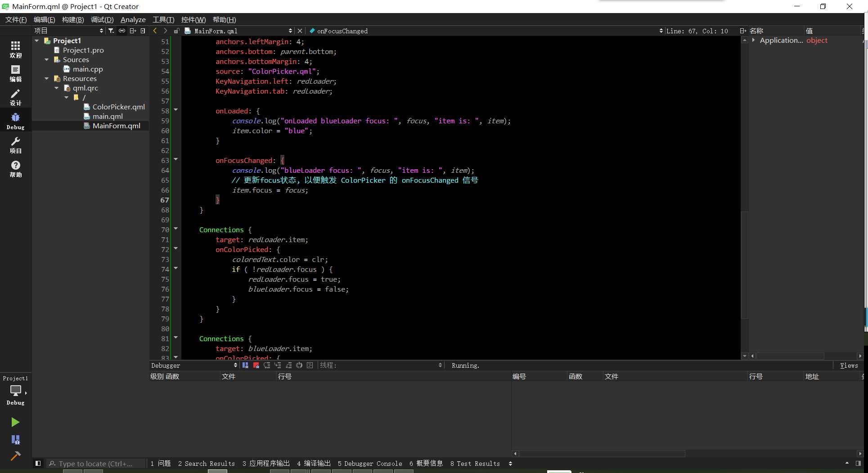Open the 4 编译输出 pane
The width and height of the screenshot is (868, 473).
(x=314, y=463)
